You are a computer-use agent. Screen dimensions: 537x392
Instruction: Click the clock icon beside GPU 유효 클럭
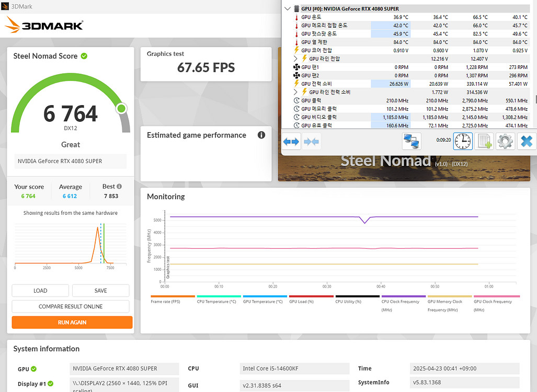[296, 125]
